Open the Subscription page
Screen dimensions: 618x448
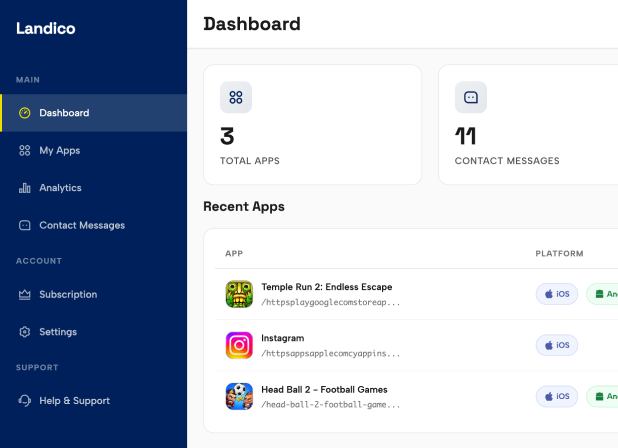pyautogui.click(x=93, y=294)
